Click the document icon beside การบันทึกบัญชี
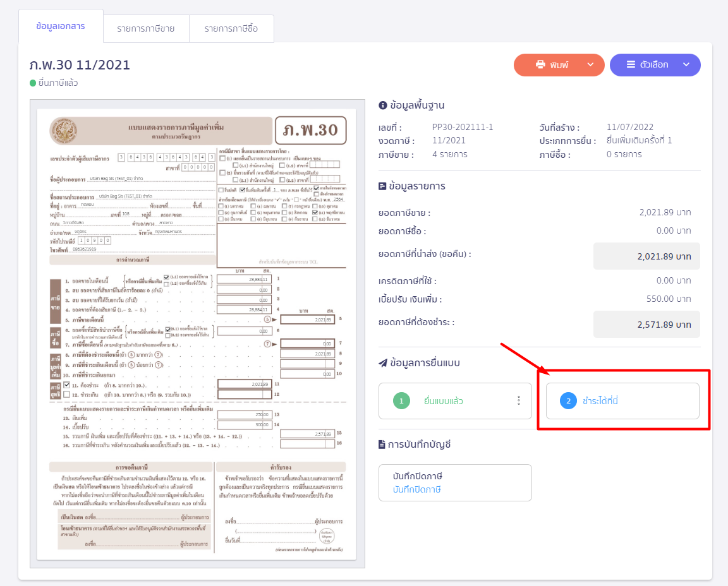The width and height of the screenshot is (728, 586). 382,445
